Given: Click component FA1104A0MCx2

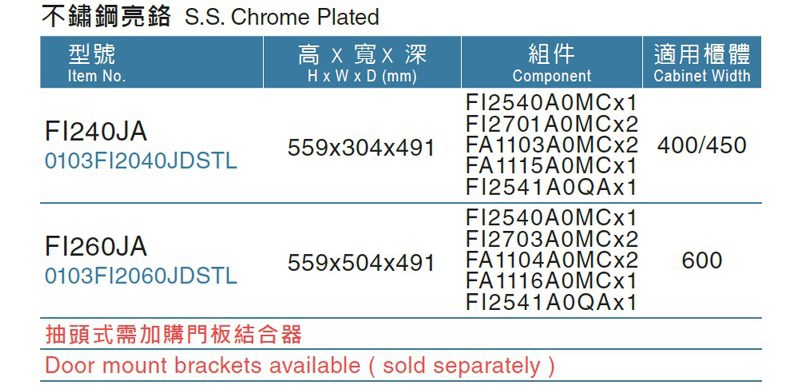Looking at the screenshot, I should tap(552, 260).
